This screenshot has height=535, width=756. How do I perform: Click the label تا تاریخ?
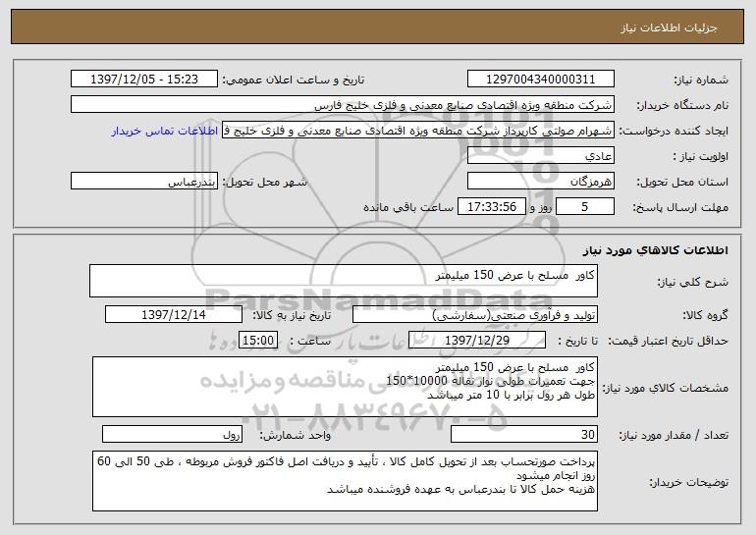[577, 342]
